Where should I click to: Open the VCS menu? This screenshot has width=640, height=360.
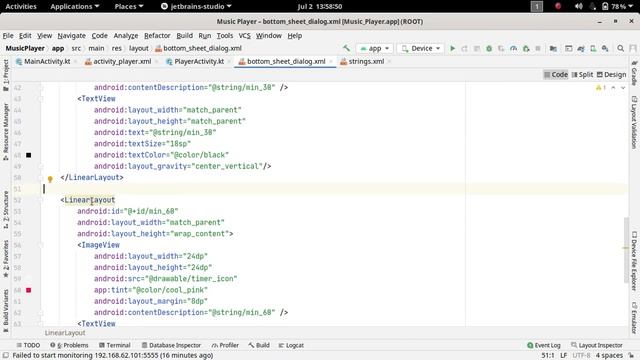[x=244, y=36]
